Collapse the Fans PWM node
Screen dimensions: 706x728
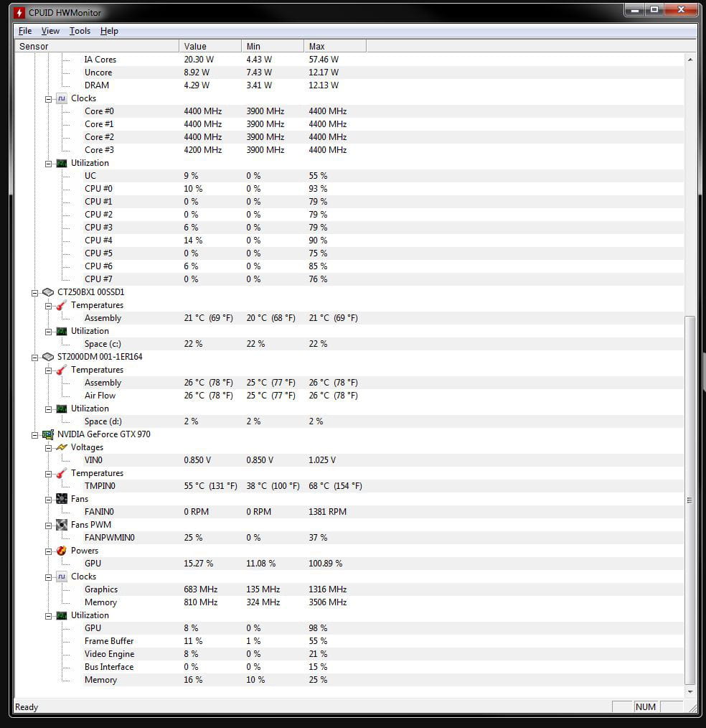click(x=48, y=526)
